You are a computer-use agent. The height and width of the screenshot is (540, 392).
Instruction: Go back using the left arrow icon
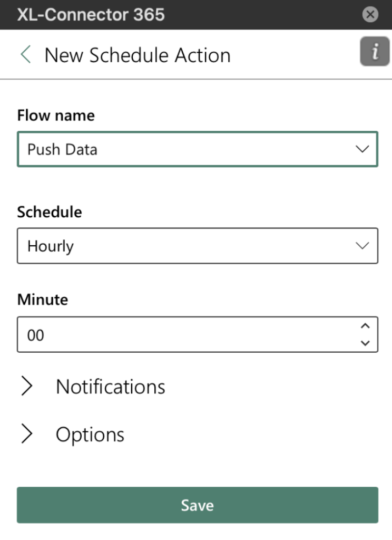[26, 54]
